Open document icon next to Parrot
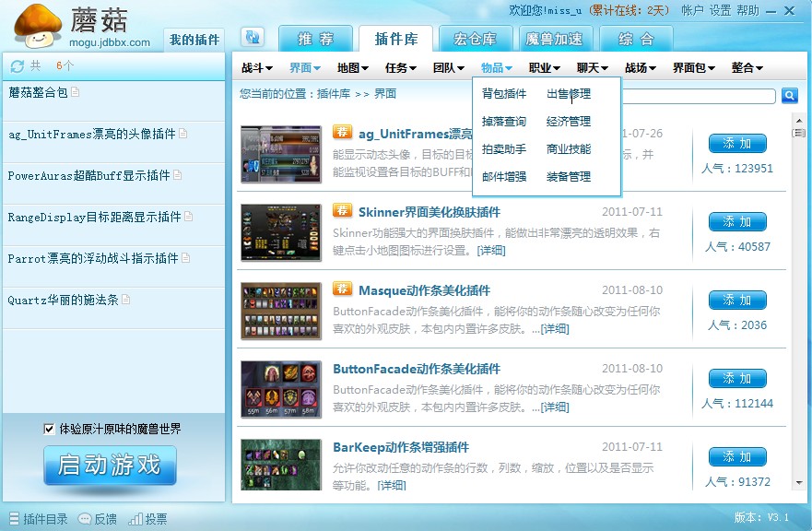 [x=185, y=258]
